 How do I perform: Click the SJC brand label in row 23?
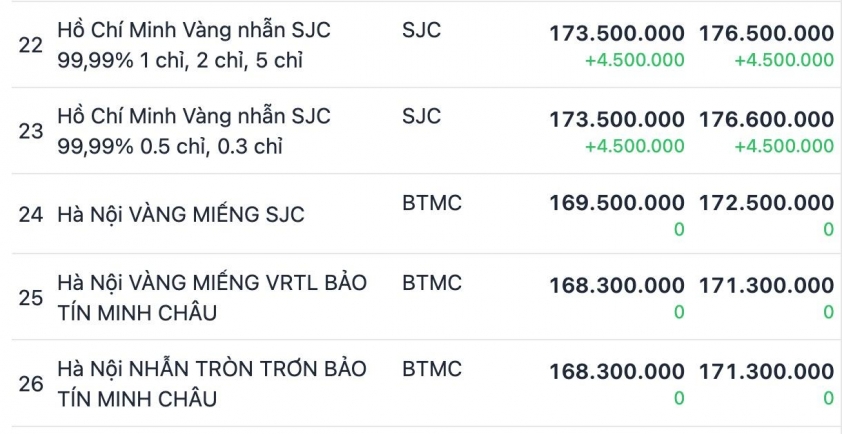point(421,116)
